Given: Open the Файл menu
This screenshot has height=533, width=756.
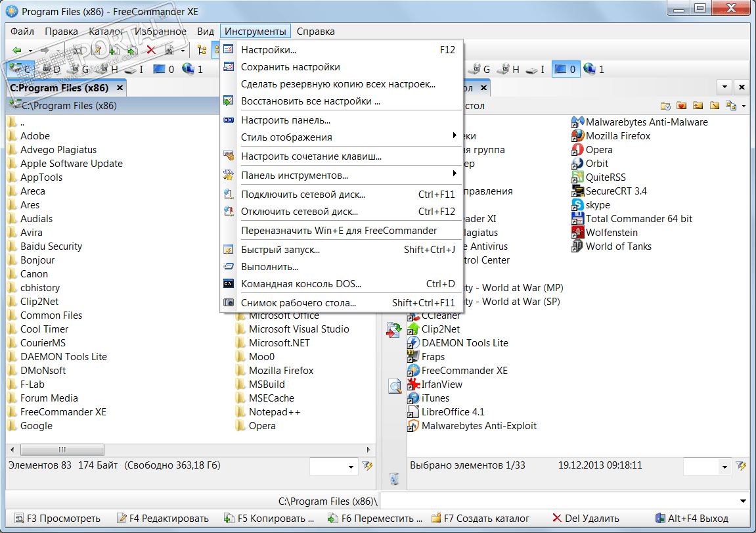Looking at the screenshot, I should click(22, 32).
